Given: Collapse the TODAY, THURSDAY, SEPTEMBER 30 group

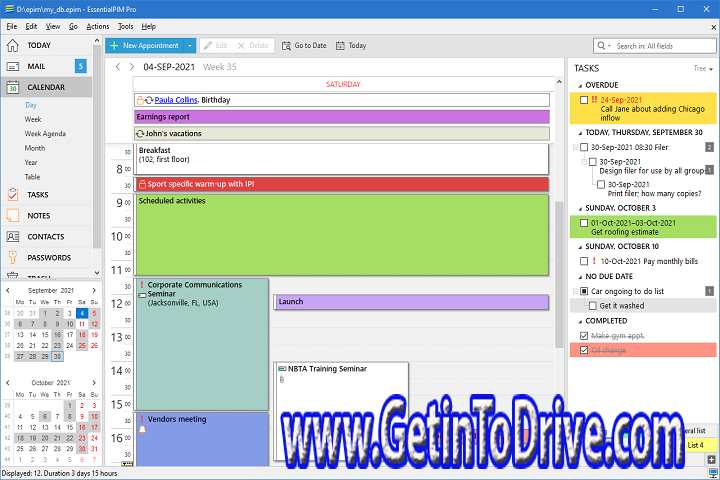Looking at the screenshot, I should tap(580, 133).
